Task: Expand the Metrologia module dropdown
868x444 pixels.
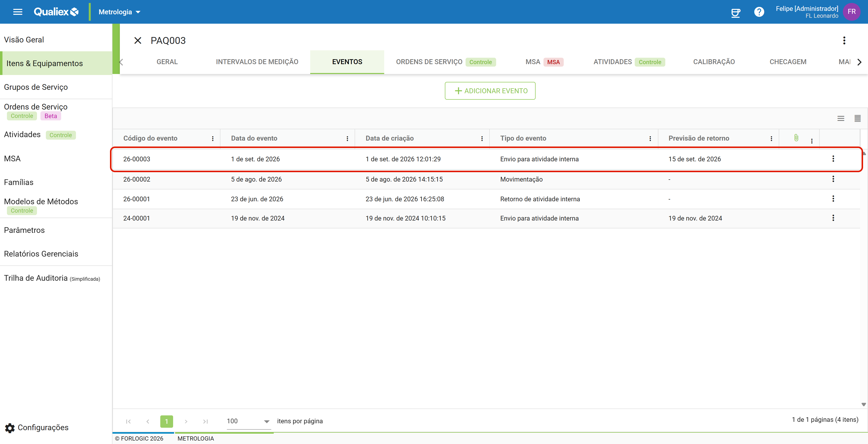Action: click(119, 12)
